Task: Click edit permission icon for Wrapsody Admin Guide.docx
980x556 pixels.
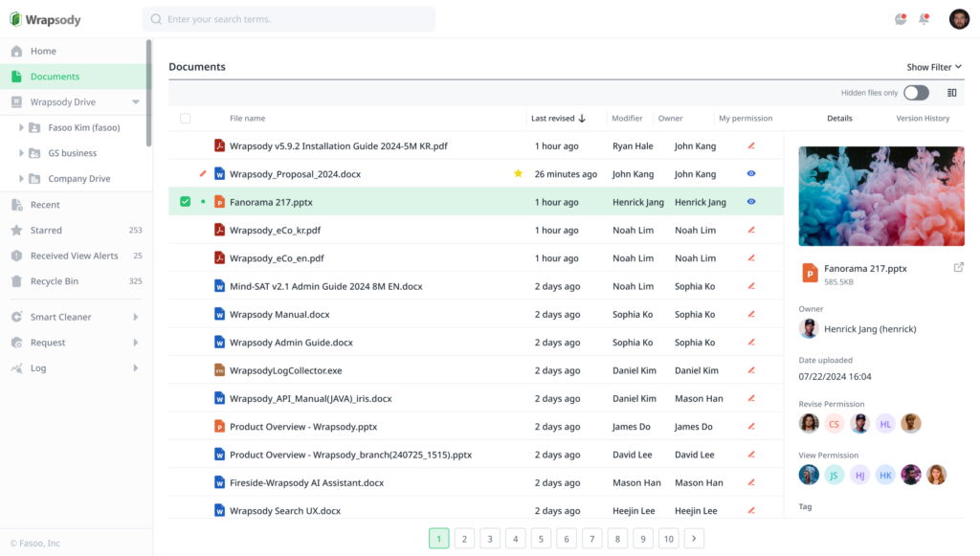Action: coord(751,343)
